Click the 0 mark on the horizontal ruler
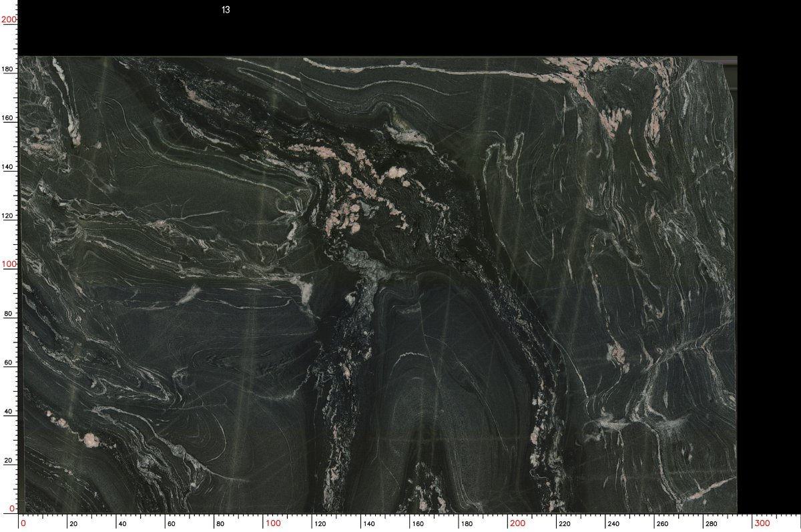This screenshot has height=532, width=801. pos(23,523)
